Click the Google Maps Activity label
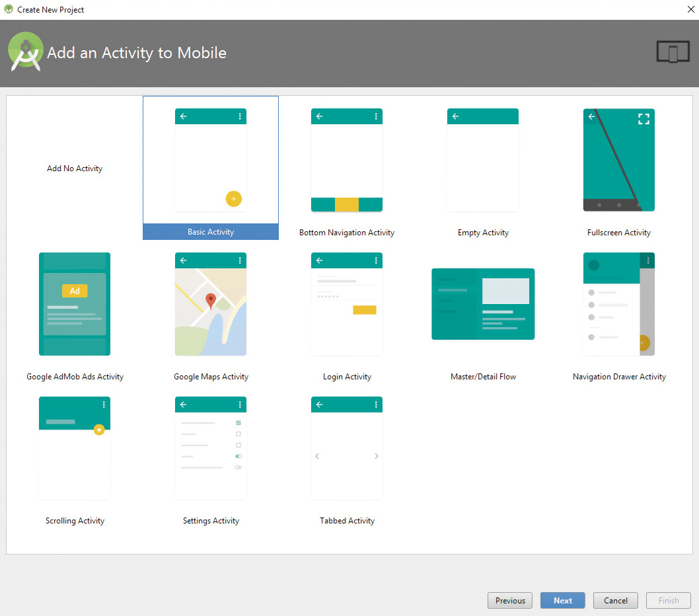Viewport: 699px width, 616px height. 211,377
